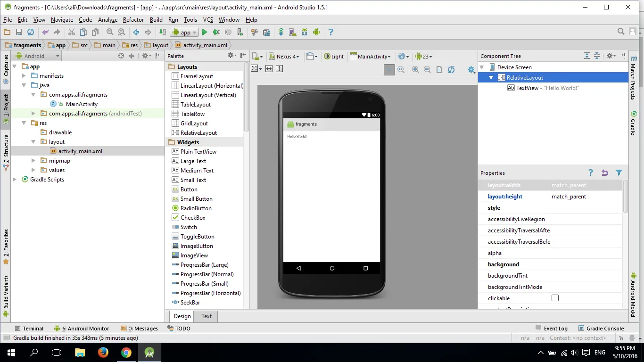The height and width of the screenshot is (362, 644).
Task: Toggle the clickable property checkbox
Action: tap(555, 298)
